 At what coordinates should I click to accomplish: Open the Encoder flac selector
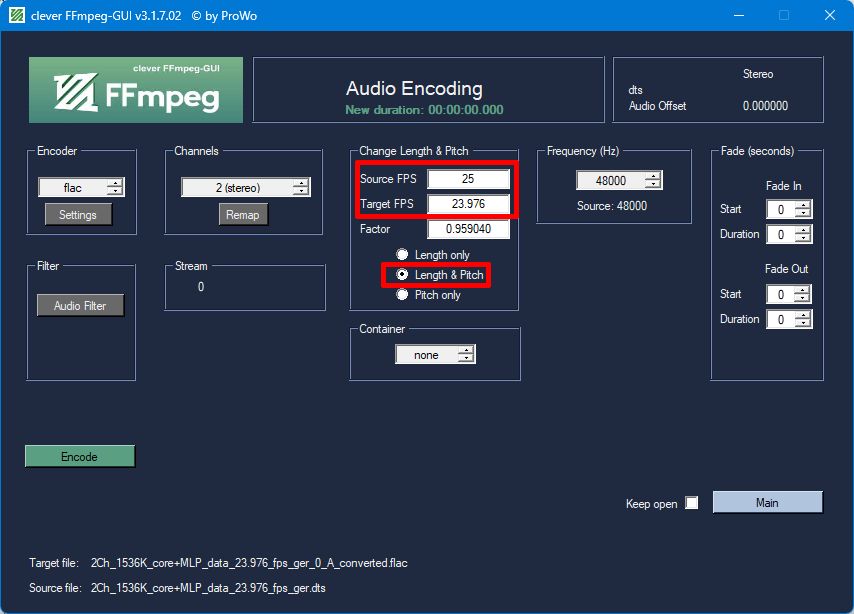(81, 187)
